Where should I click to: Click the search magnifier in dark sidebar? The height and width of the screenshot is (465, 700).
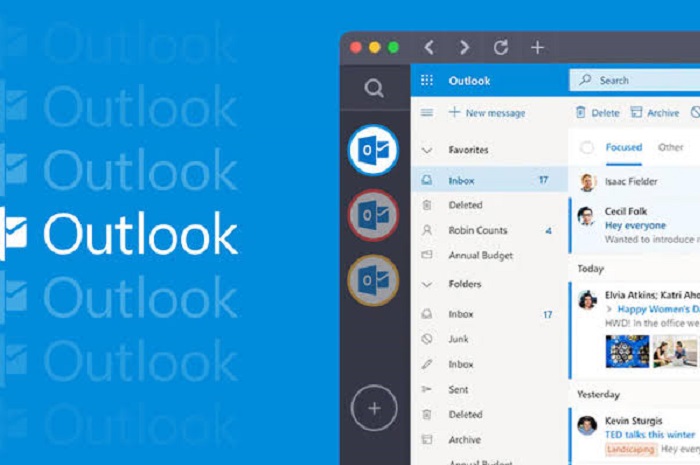click(374, 89)
